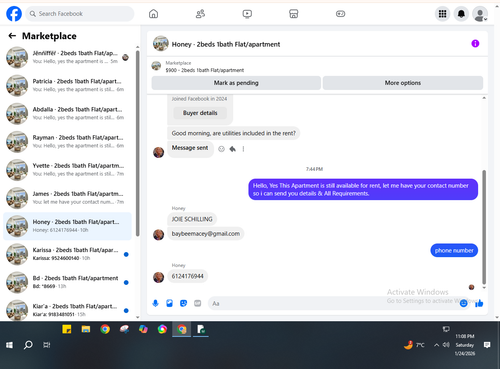Click the Mark as pending button

tap(236, 83)
